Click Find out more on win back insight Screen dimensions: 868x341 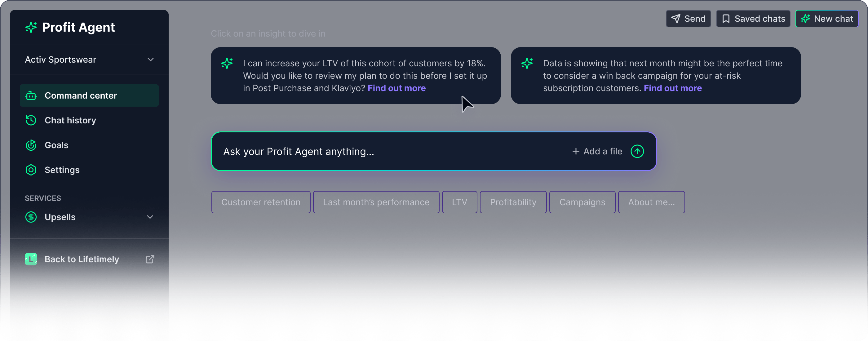(673, 88)
